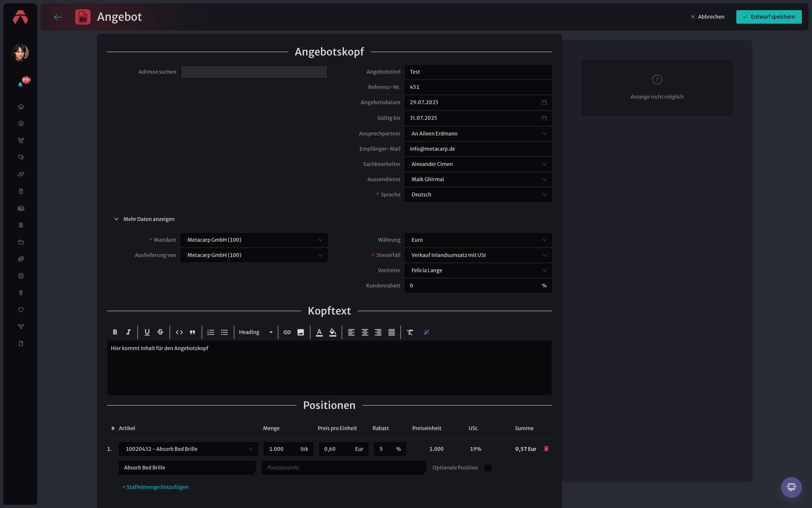
Task: Open the Sprache dropdown
Action: (478, 195)
